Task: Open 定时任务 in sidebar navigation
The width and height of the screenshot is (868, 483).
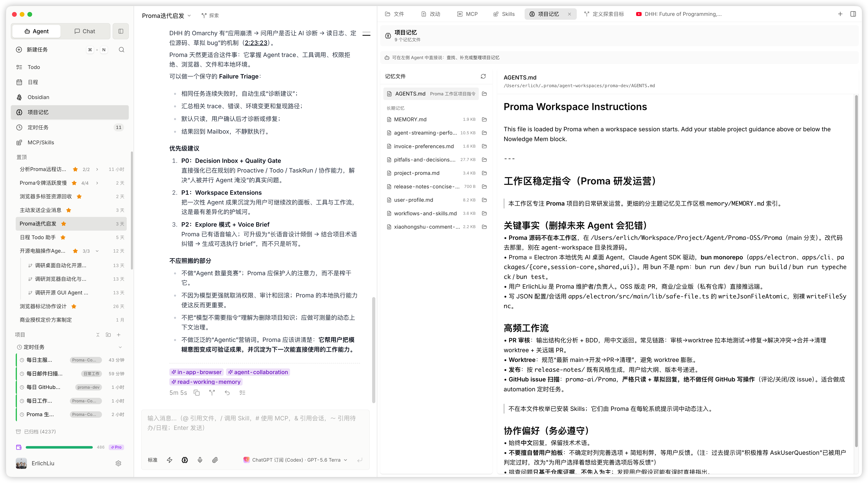Action: point(70,127)
